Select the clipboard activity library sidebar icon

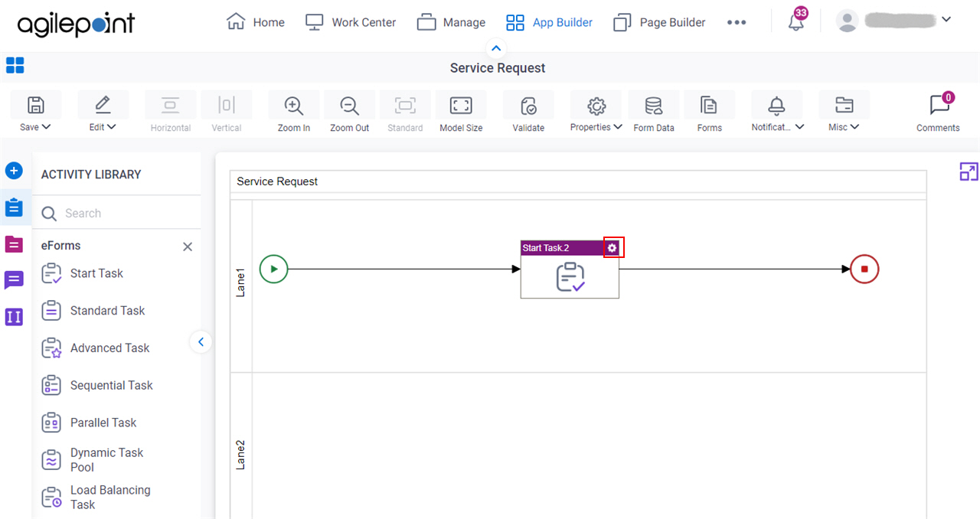[14, 207]
